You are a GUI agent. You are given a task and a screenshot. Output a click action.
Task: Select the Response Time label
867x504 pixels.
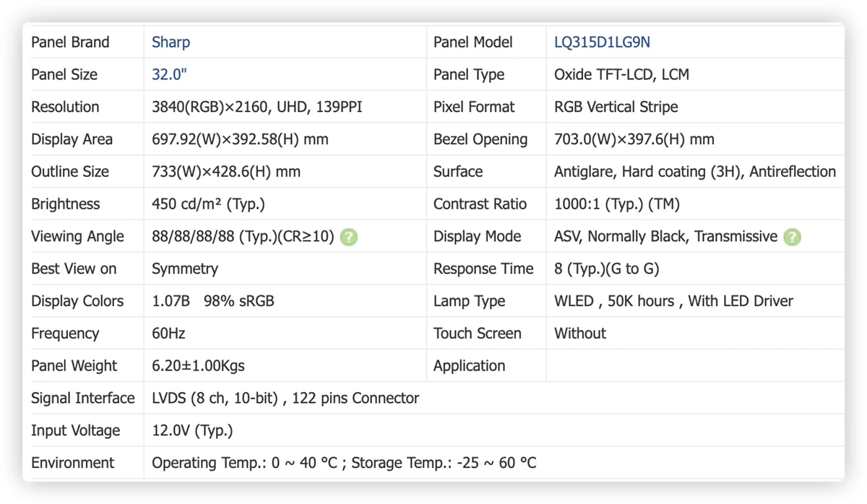click(483, 269)
